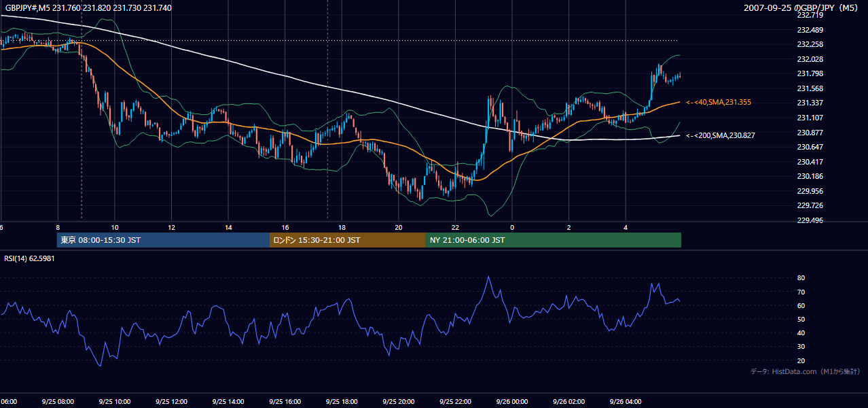Click the 9/25 20:00 date label
This screenshot has height=408, width=868.
pyautogui.click(x=398, y=402)
